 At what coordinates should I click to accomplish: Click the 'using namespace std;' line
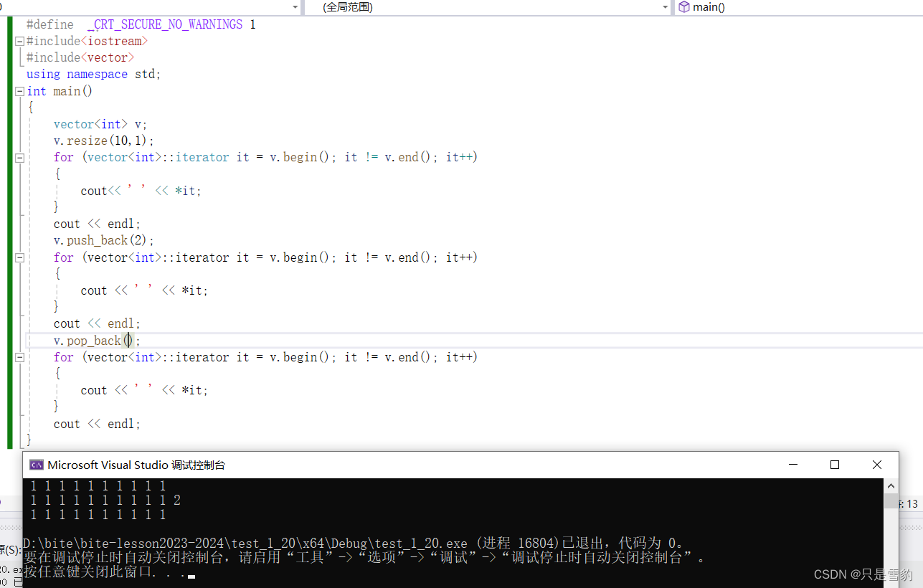pyautogui.click(x=94, y=74)
